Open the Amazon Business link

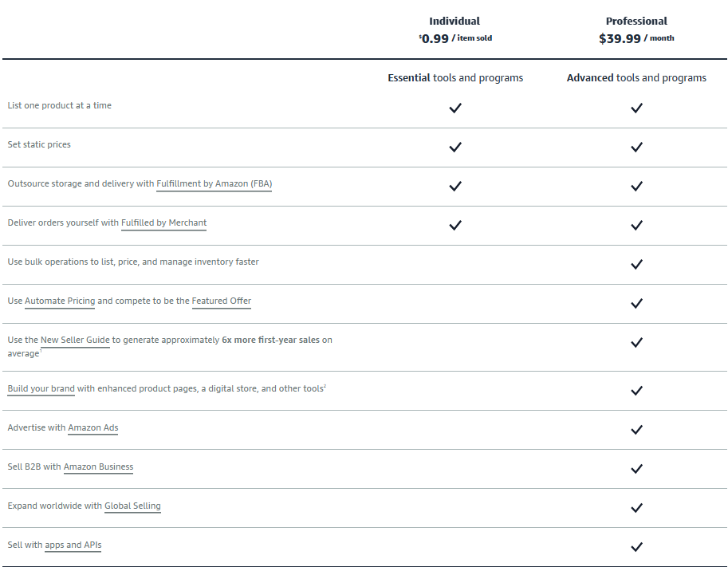coord(98,467)
